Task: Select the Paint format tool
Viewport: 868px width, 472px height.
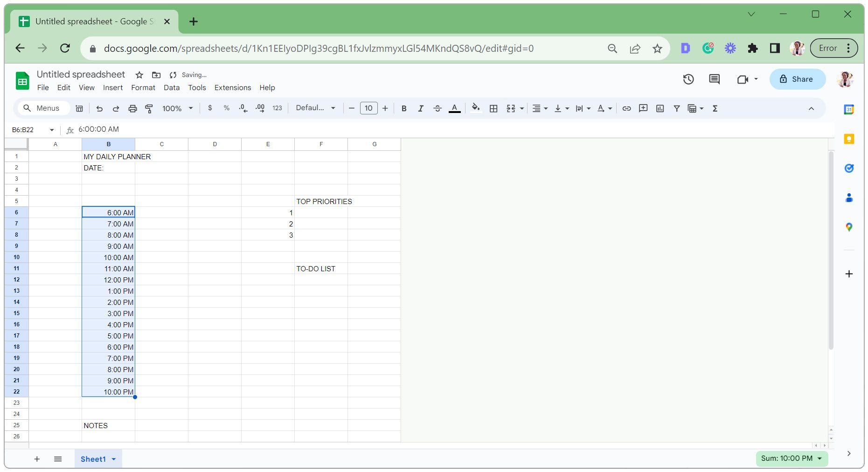Action: point(149,108)
